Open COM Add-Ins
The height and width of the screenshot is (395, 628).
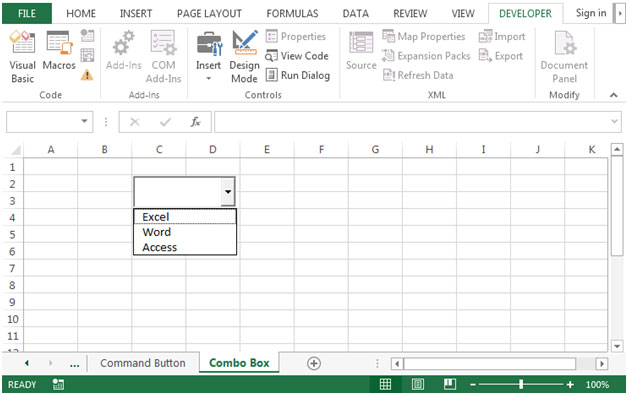(x=163, y=56)
